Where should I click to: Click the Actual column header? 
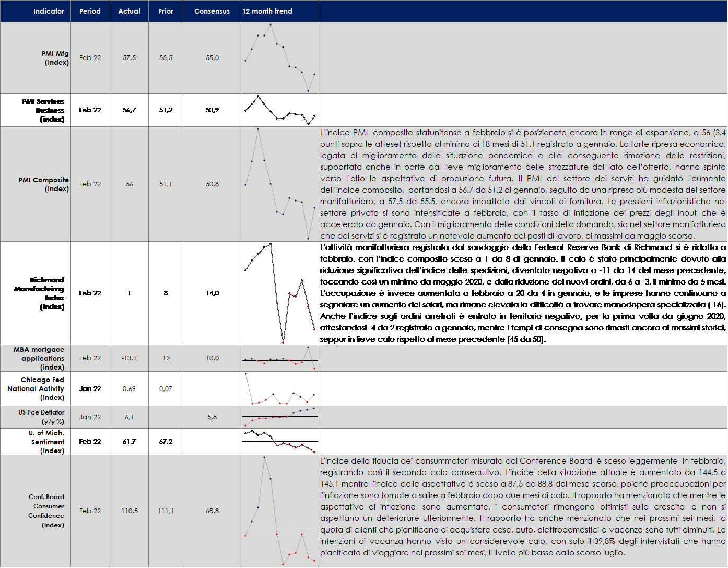[129, 11]
